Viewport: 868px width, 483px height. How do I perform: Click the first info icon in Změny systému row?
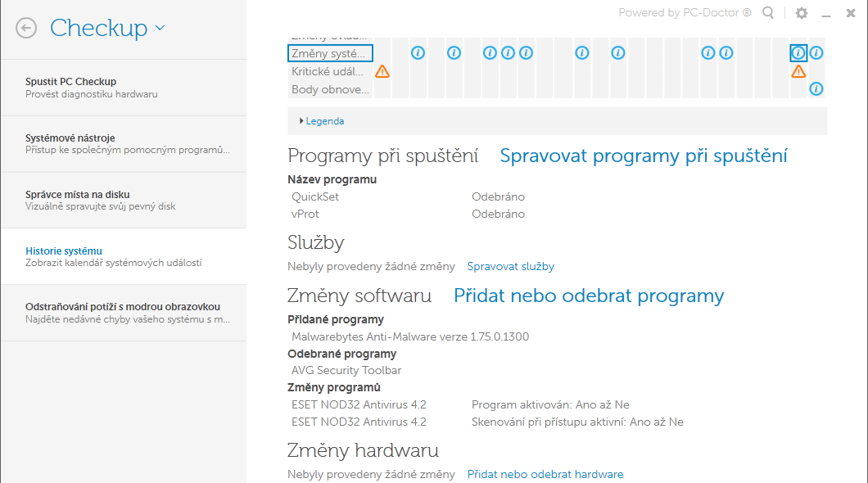[418, 53]
